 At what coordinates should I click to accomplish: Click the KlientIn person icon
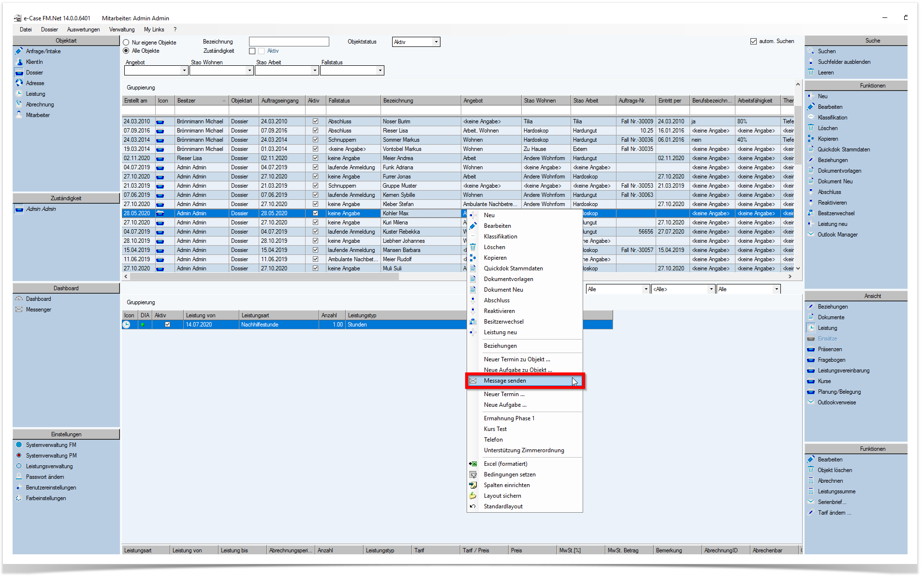pyautogui.click(x=19, y=62)
